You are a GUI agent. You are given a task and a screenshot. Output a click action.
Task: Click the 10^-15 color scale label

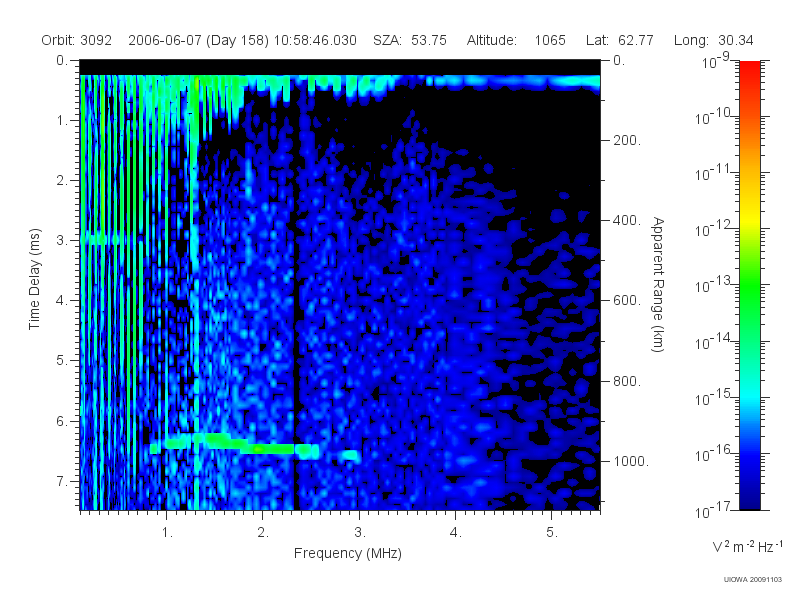[712, 397]
